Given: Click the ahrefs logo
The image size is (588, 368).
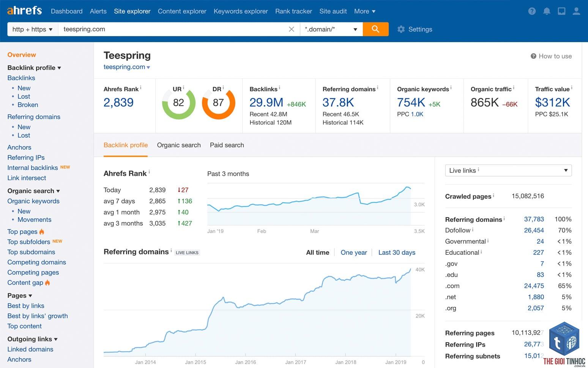Looking at the screenshot, I should click(x=25, y=10).
